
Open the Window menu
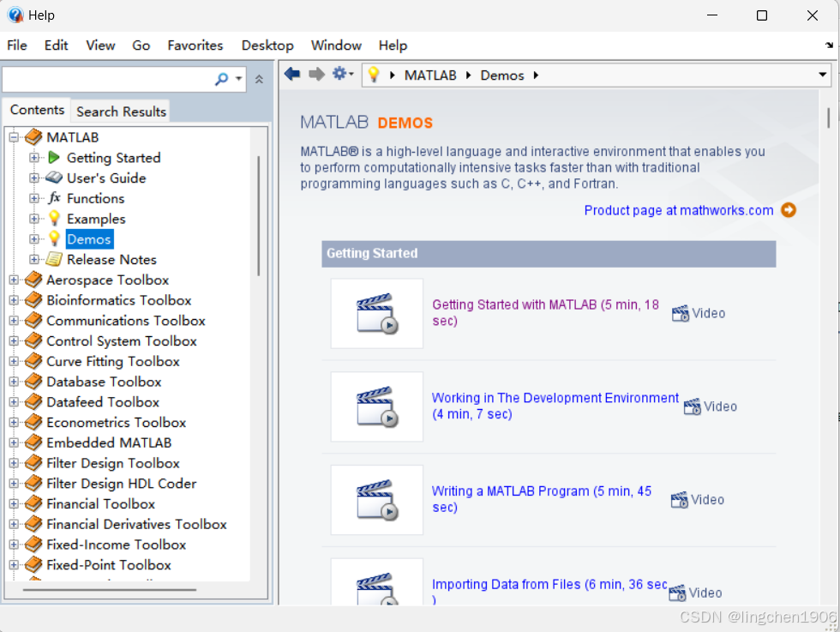tap(336, 45)
